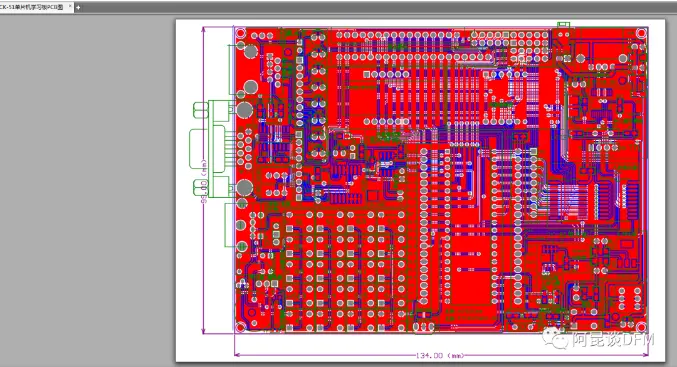Select the large gray pad in the board's top-left corner
677x367 pixels.
251,51
